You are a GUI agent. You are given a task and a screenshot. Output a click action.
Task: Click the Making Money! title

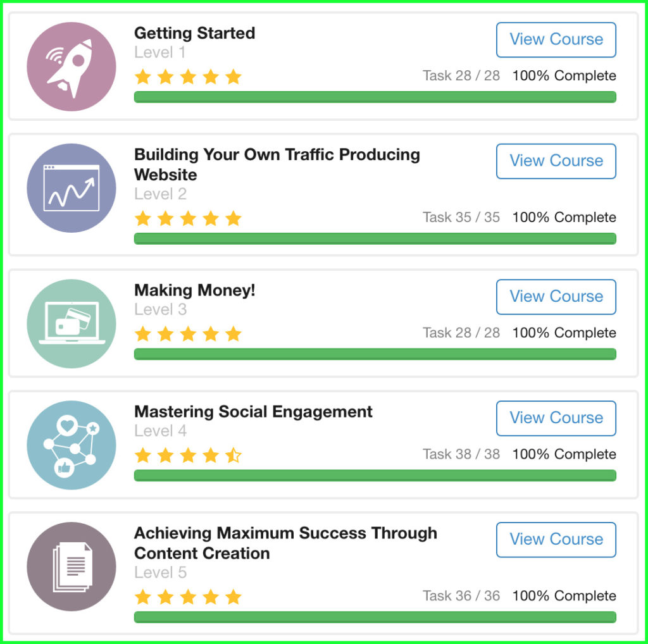point(195,290)
